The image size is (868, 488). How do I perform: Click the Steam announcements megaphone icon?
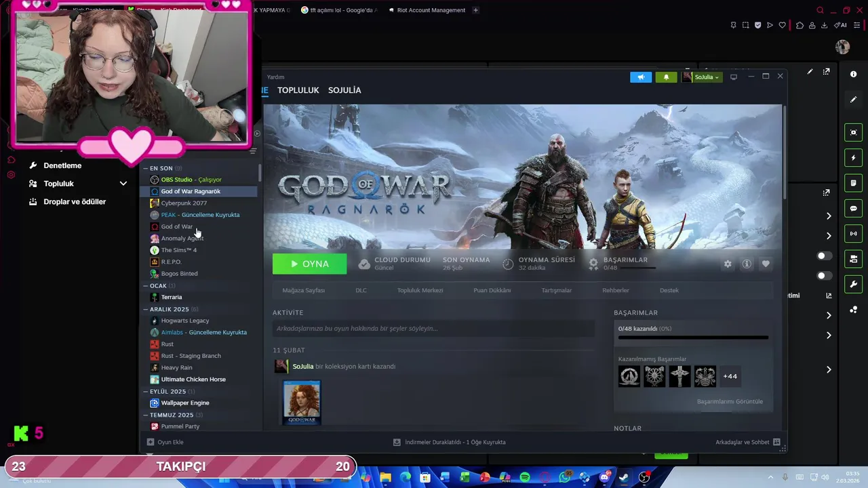point(641,77)
